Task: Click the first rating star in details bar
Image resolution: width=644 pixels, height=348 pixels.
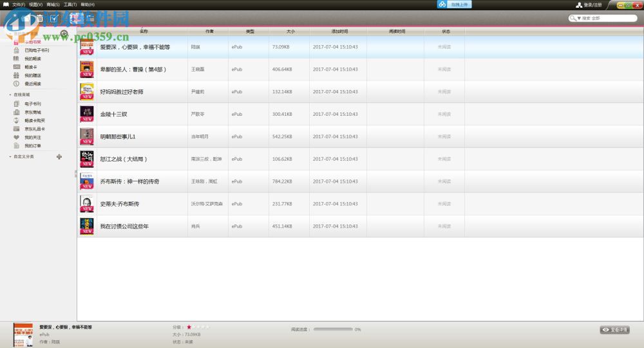Action: click(189, 327)
